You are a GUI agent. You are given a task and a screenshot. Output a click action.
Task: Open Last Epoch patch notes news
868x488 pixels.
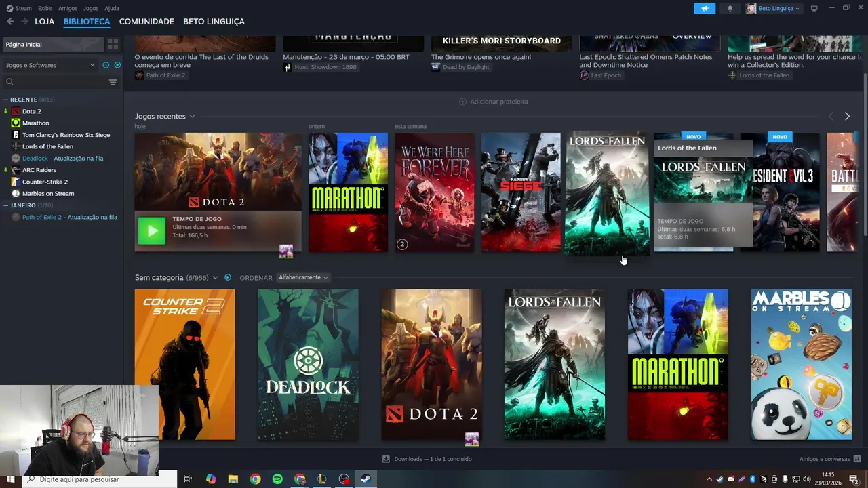tap(650, 58)
